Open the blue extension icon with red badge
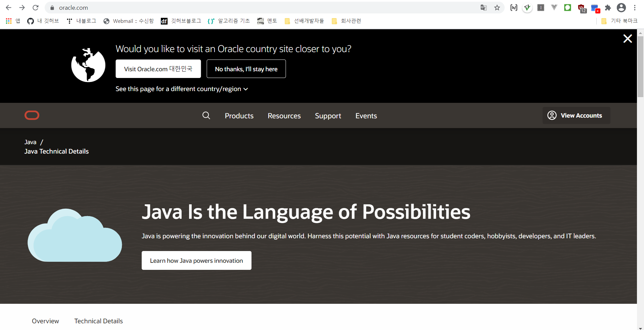Viewport: 644px width, 330px height. point(595,8)
